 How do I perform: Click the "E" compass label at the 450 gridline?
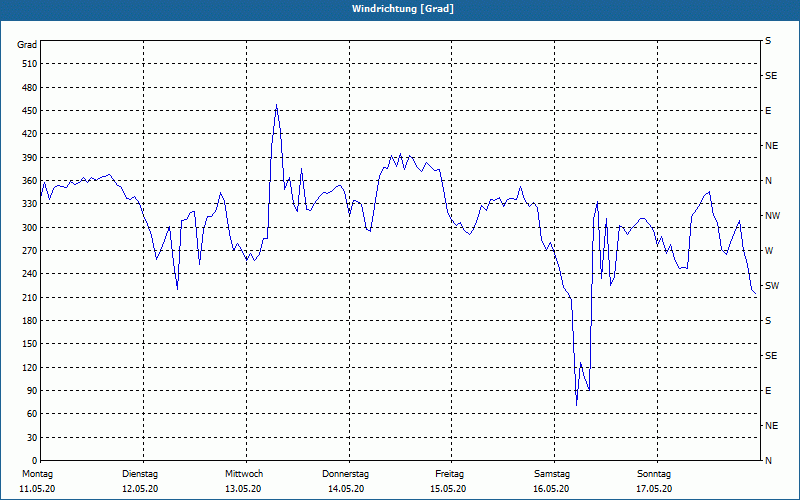click(768, 111)
